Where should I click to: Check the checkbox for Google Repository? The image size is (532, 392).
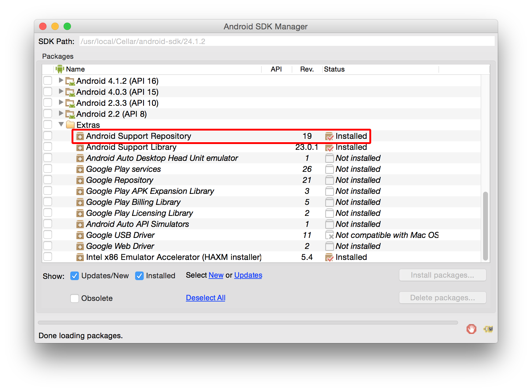click(x=48, y=179)
